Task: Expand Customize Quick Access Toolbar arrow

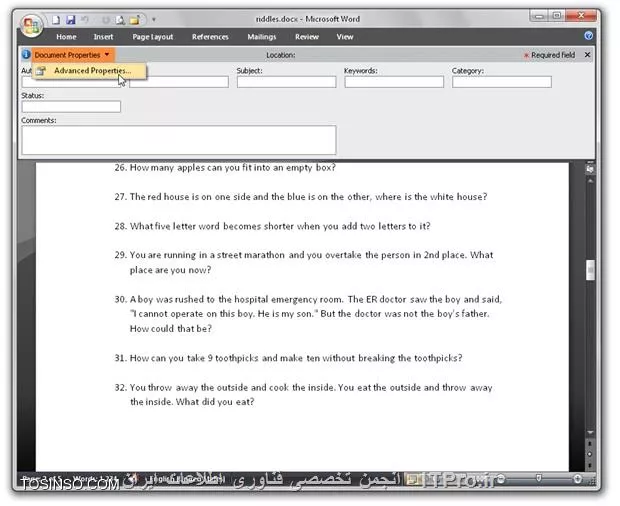Action: pos(154,19)
